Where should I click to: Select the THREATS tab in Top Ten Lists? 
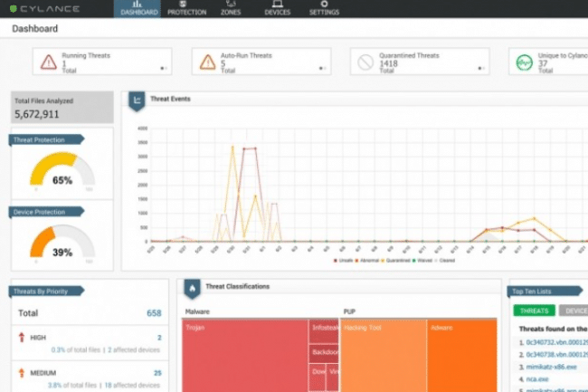(x=534, y=311)
